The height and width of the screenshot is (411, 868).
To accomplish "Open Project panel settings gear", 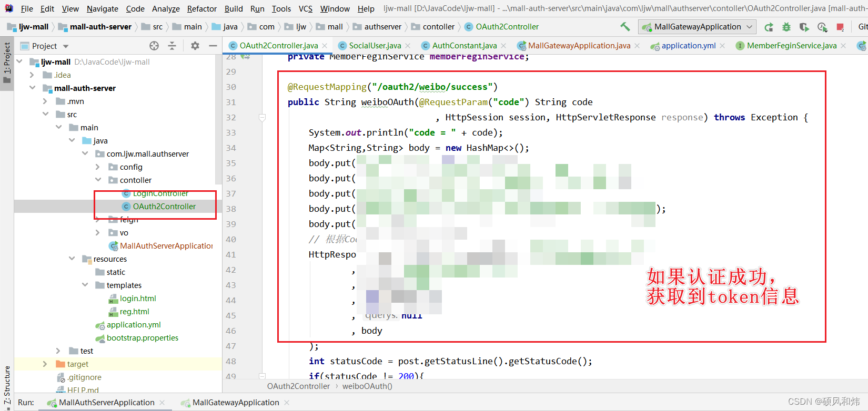I will (x=195, y=46).
